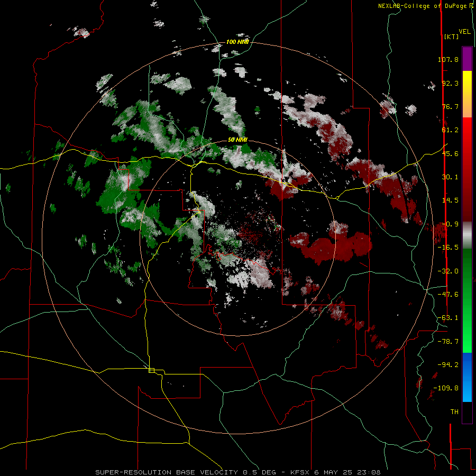Click the KFSX station identifier in caption
Screen dimensions: 476x476
pyautogui.click(x=300, y=472)
